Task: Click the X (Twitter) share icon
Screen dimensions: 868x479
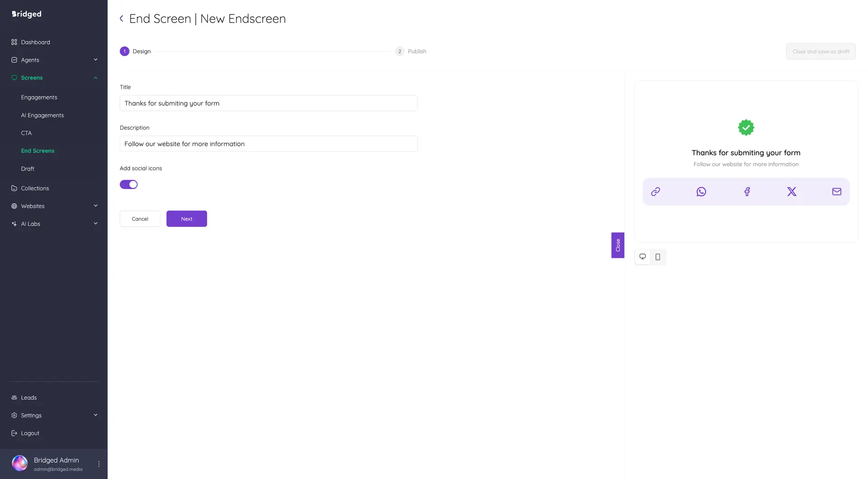Action: click(792, 192)
